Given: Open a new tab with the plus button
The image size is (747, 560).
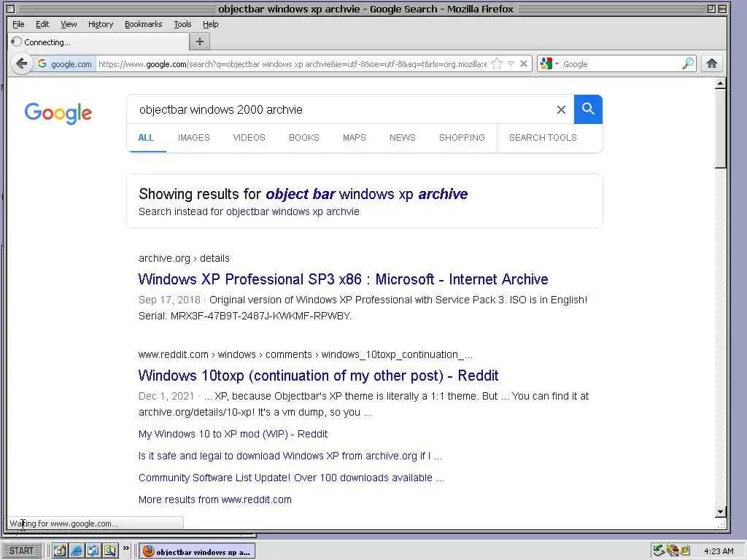Looking at the screenshot, I should (200, 42).
